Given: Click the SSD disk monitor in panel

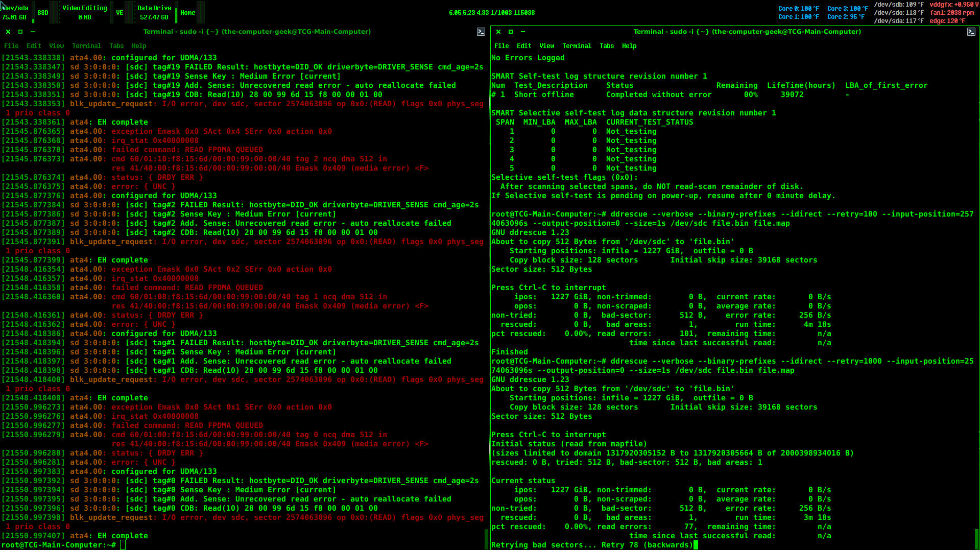Looking at the screenshot, I should click(x=43, y=13).
